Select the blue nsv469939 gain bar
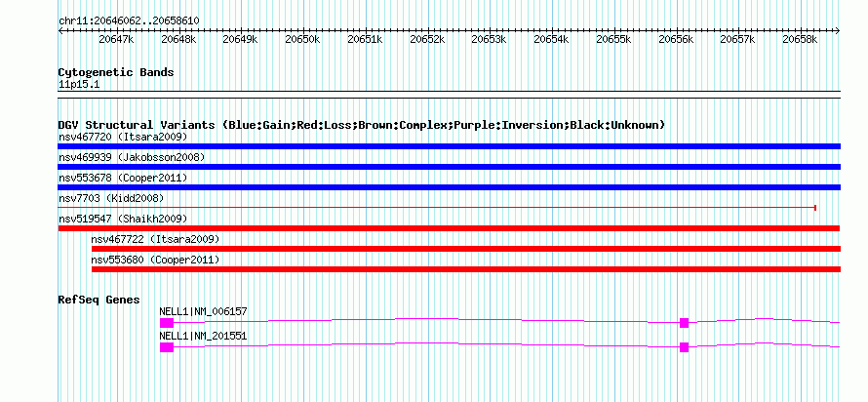Screen dimensions: 868x402 coord(449,167)
